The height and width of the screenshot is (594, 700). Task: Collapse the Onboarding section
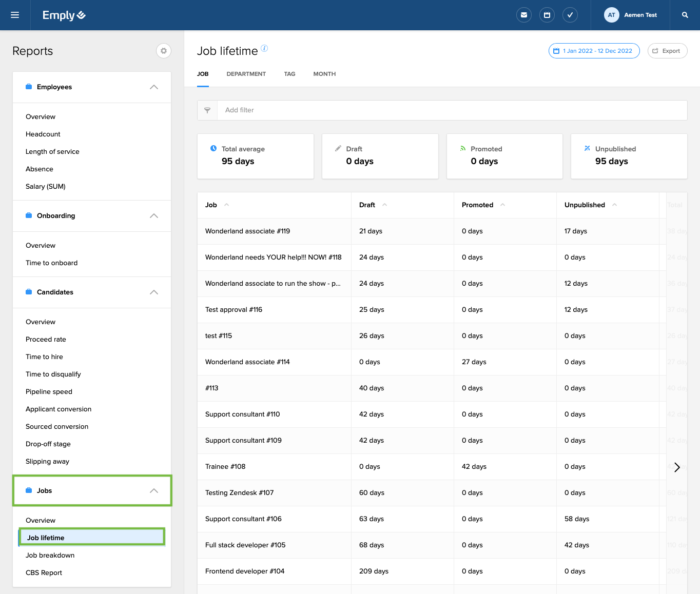pyautogui.click(x=153, y=216)
